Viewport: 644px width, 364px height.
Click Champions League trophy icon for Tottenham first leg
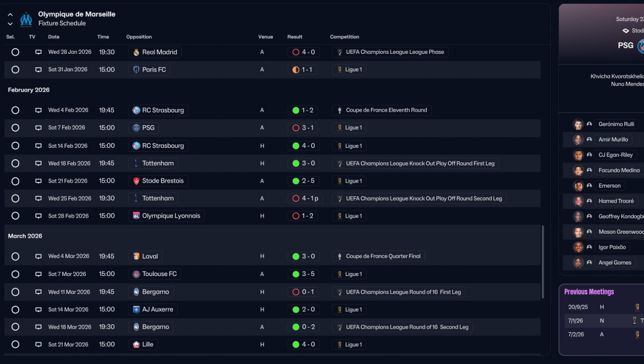pyautogui.click(x=340, y=163)
